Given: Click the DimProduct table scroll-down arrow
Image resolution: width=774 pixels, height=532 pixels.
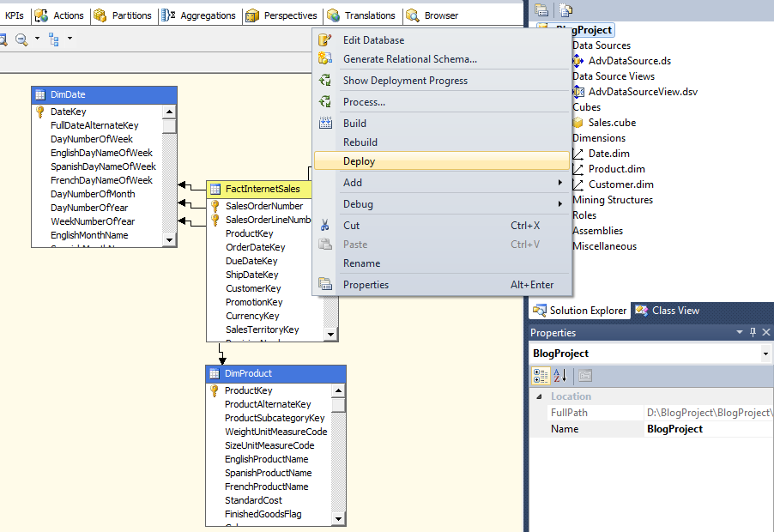Looking at the screenshot, I should [338, 518].
